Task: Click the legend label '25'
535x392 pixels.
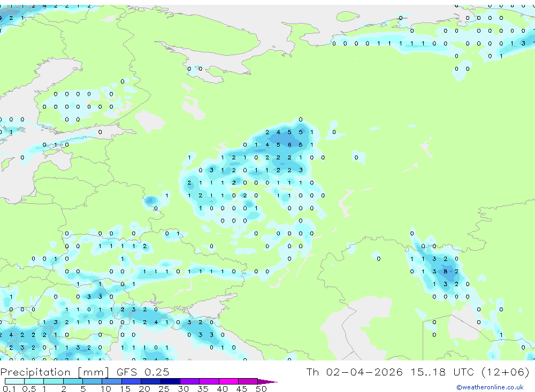Action: click(x=164, y=389)
